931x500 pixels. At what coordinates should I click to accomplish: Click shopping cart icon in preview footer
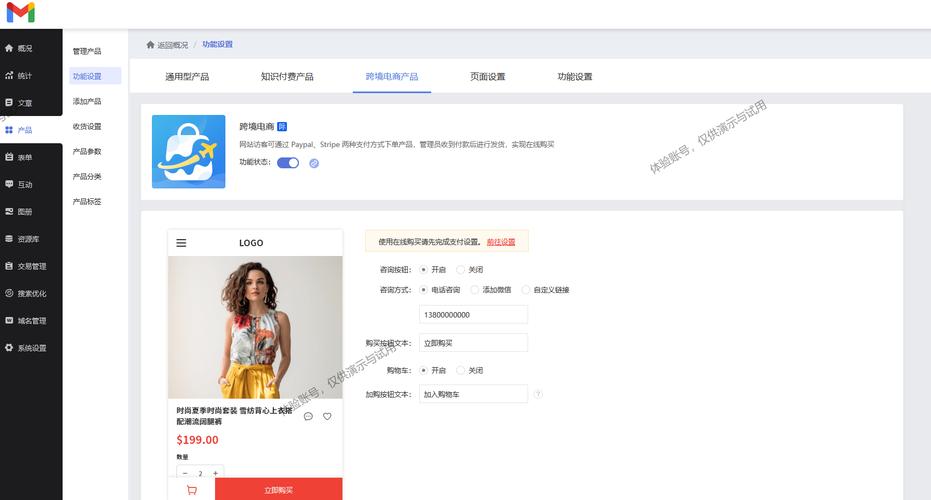pyautogui.click(x=191, y=490)
